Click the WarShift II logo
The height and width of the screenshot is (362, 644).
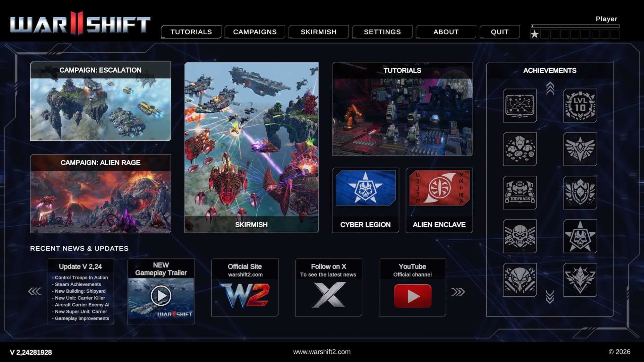pyautogui.click(x=80, y=23)
